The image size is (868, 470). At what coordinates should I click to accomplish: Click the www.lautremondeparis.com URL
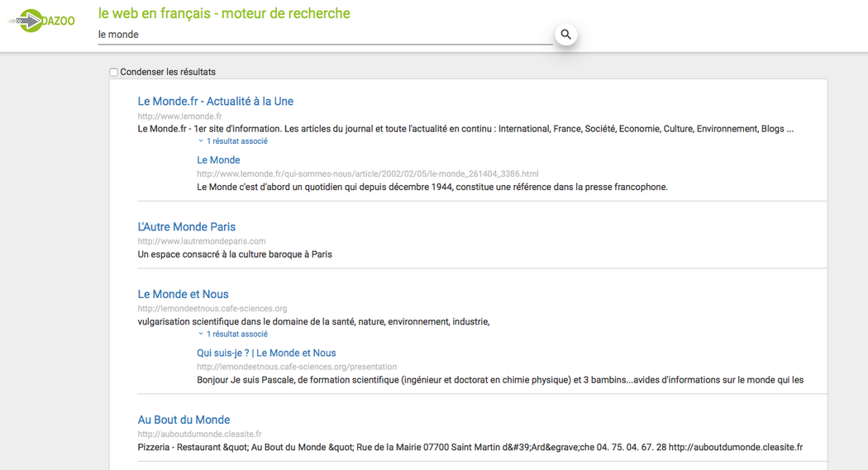point(202,241)
